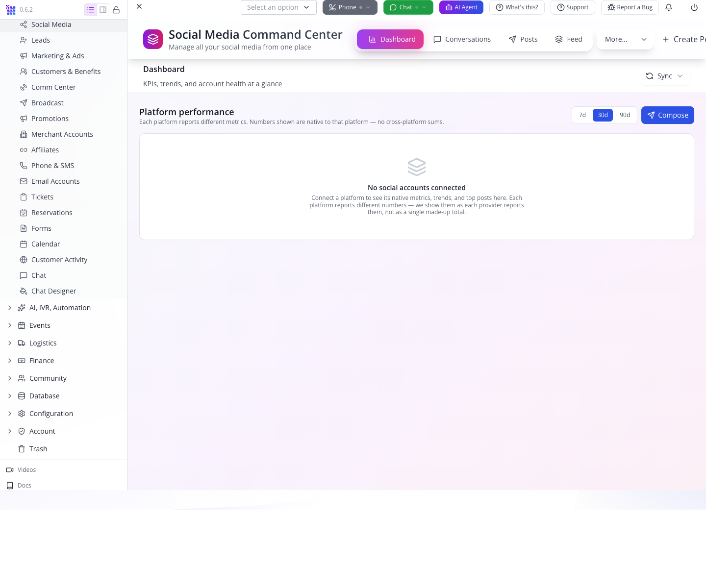Click the sidebar lock icon
Image resolution: width=706 pixels, height=588 pixels.
116,10
